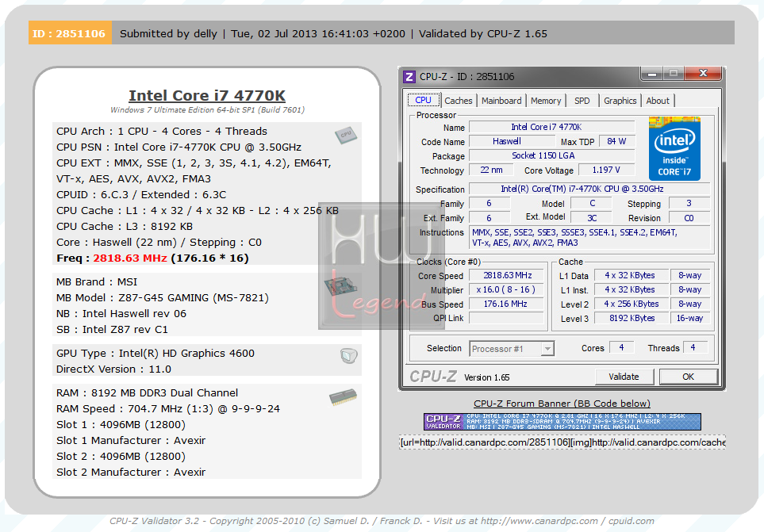764x532 pixels.
Task: Click the SB Intel Z87 rev C1 line
Action: pyautogui.click(x=112, y=330)
